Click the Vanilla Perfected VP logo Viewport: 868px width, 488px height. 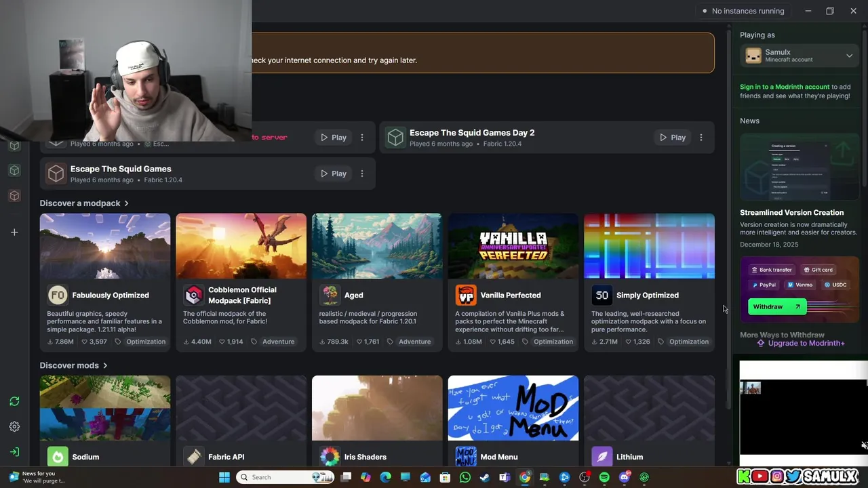coord(466,295)
